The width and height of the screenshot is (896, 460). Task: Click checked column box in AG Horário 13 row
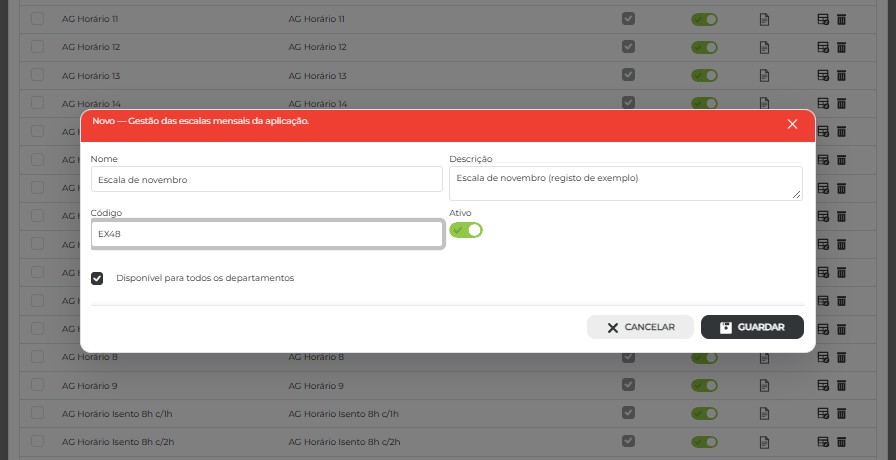click(x=628, y=74)
